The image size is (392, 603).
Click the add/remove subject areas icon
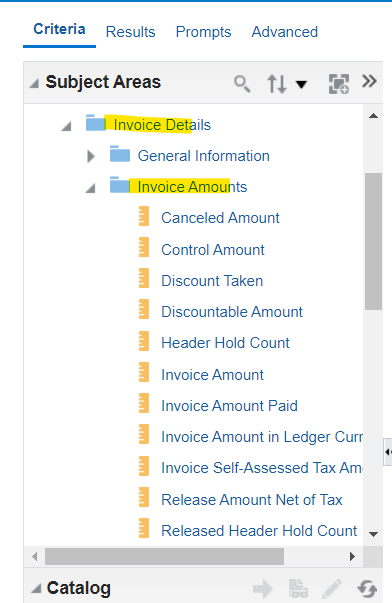pyautogui.click(x=339, y=83)
